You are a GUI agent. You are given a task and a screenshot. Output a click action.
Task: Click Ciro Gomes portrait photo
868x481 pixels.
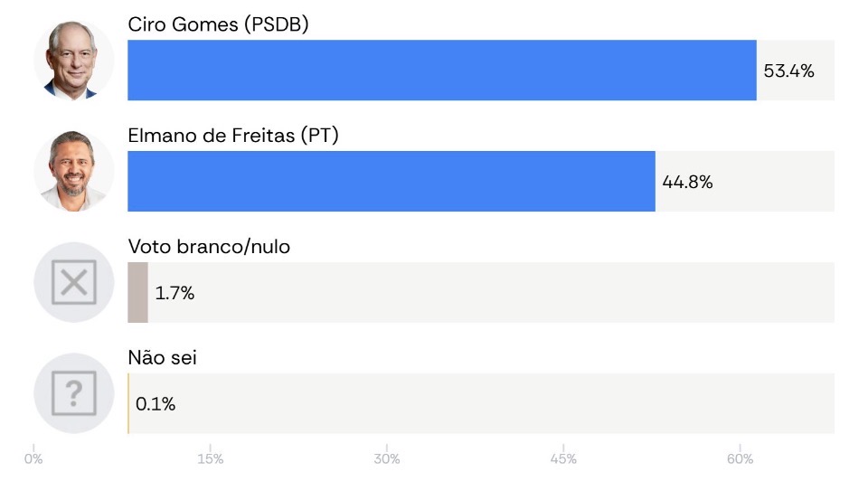coord(73,60)
